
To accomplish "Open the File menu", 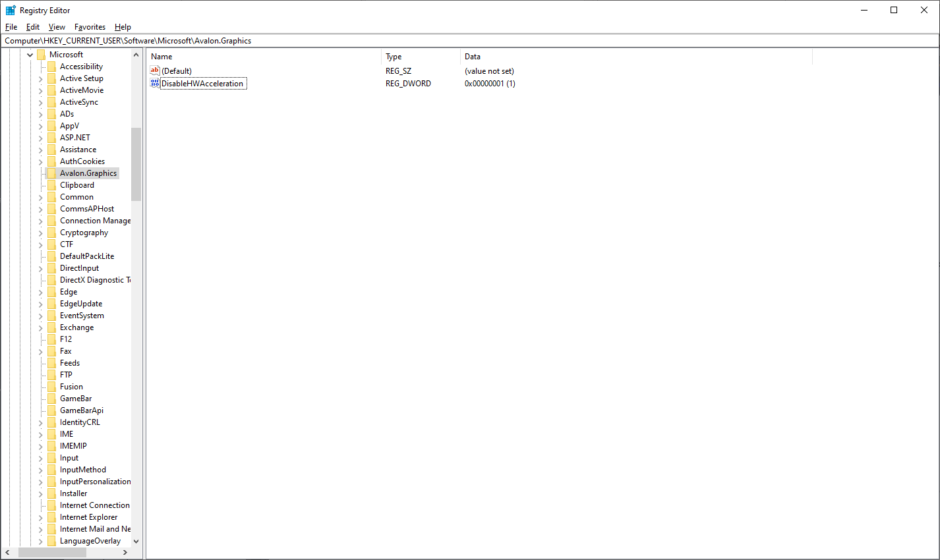I will 11,27.
